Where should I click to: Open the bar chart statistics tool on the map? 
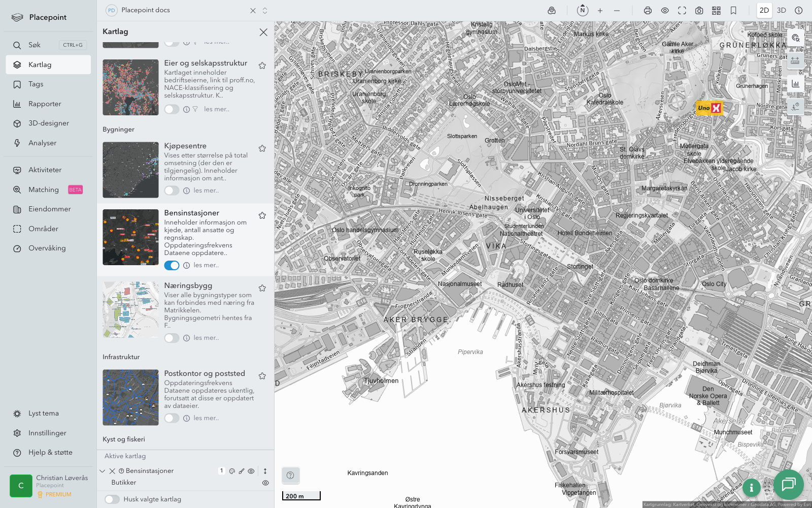pyautogui.click(x=795, y=84)
